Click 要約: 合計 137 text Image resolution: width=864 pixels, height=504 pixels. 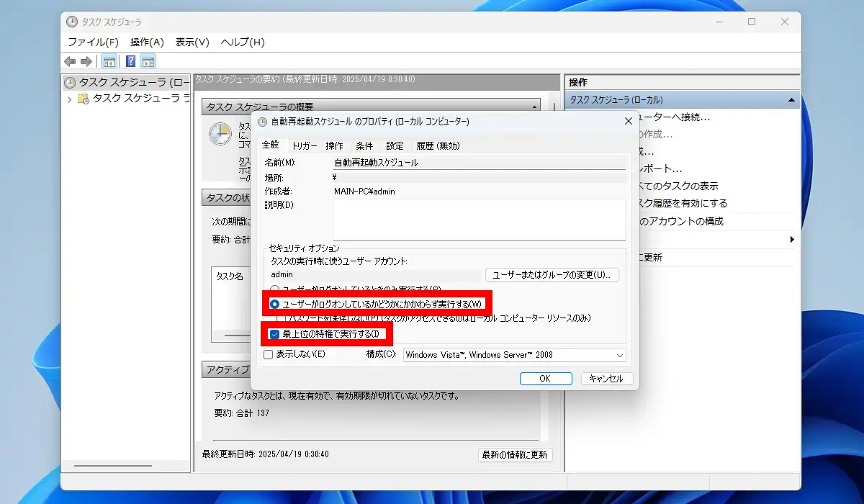241,413
